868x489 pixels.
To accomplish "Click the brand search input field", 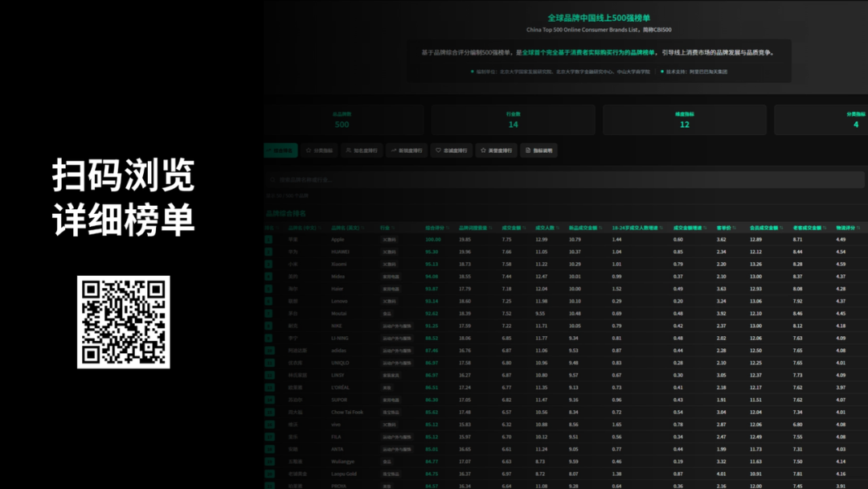I will coord(563,179).
